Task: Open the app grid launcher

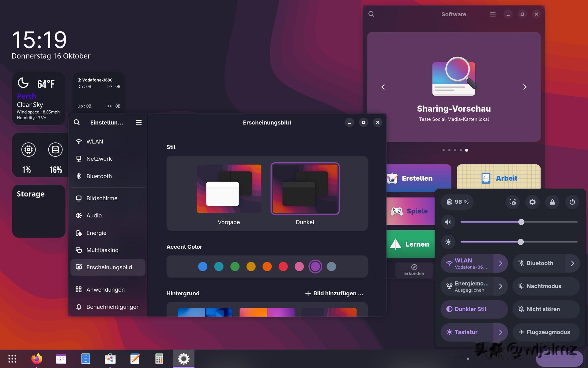Action: (x=12, y=358)
